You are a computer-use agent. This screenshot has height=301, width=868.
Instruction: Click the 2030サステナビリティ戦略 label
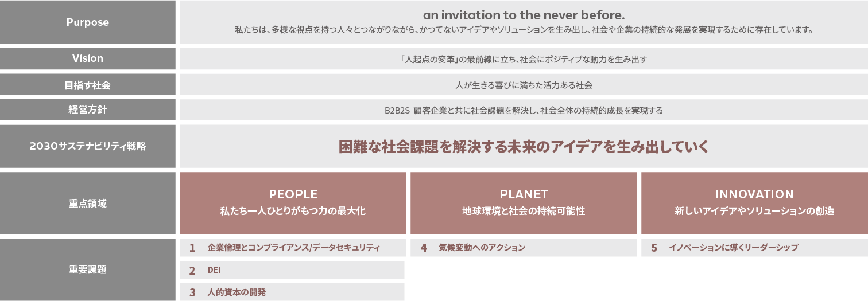pyautogui.click(x=87, y=146)
